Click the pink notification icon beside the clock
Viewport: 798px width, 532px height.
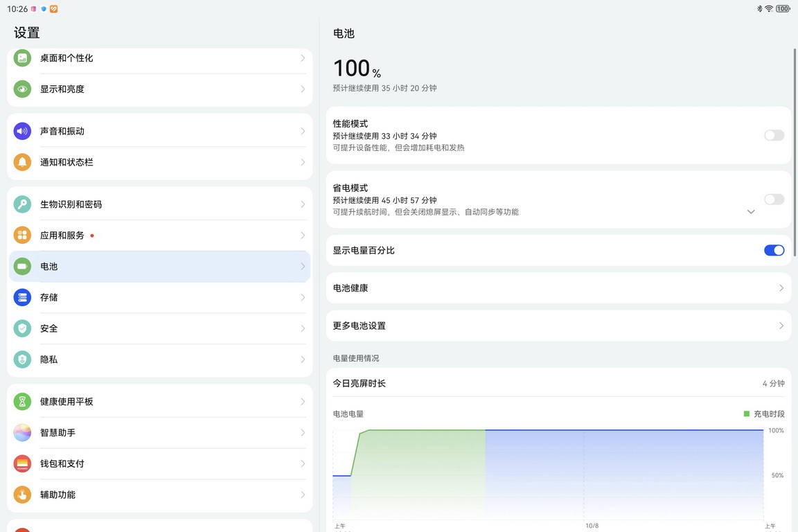33,9
